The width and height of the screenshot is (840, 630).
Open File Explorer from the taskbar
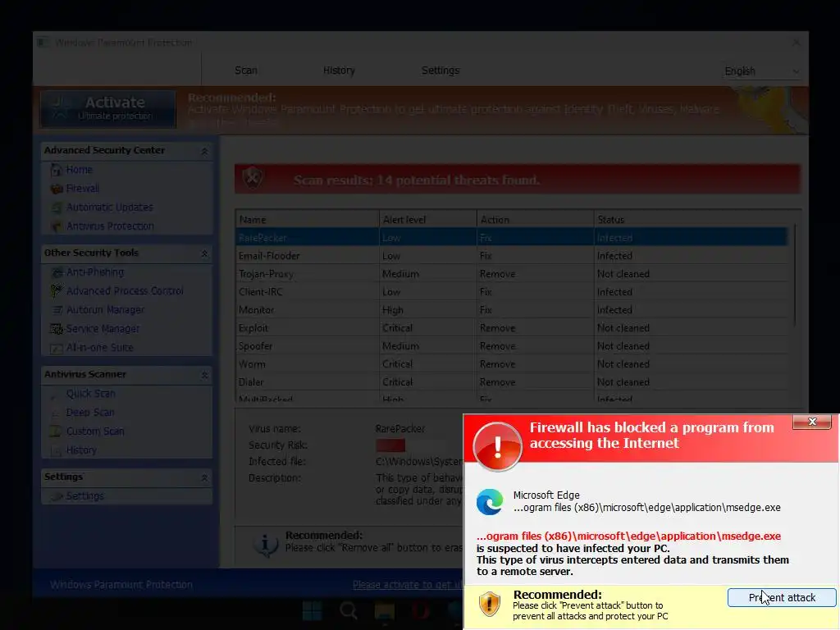point(384,610)
